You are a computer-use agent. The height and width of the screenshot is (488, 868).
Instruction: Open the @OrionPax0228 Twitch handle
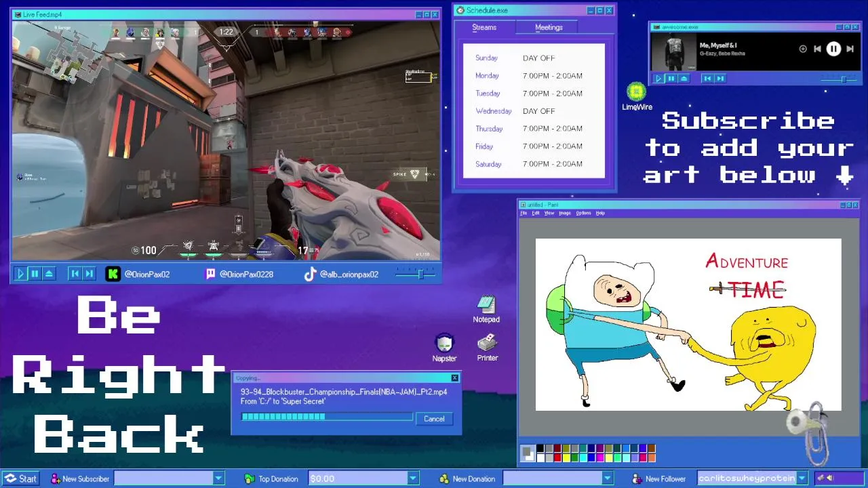pyautogui.click(x=246, y=274)
